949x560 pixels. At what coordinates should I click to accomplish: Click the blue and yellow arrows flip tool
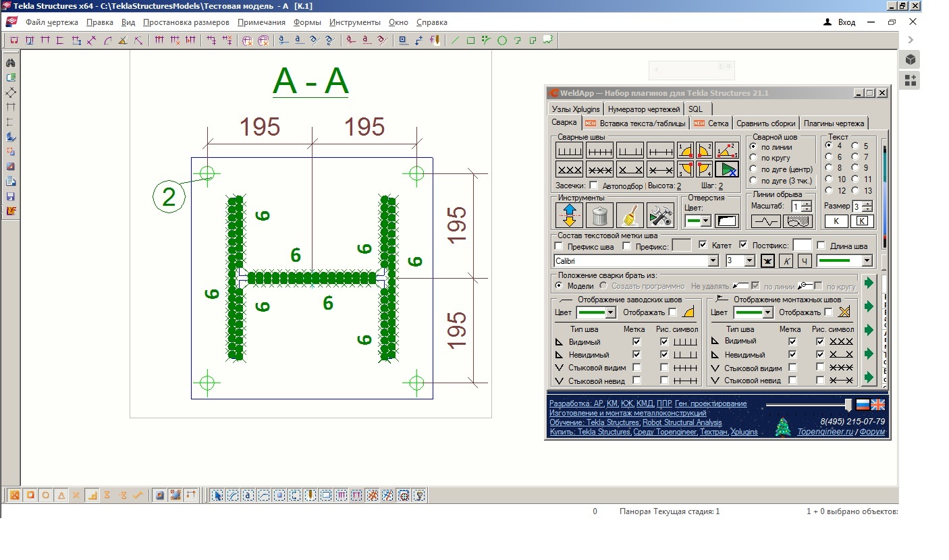click(x=569, y=215)
